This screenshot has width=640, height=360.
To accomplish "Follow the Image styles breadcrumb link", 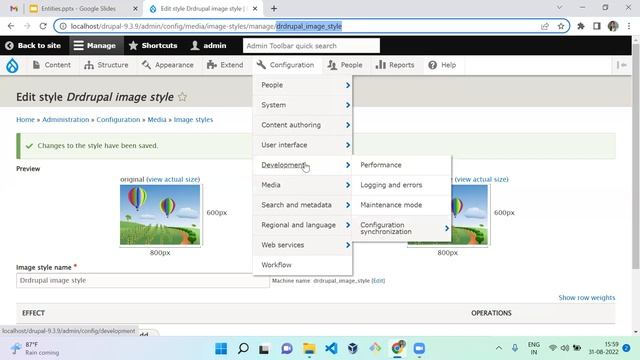I will point(193,120).
